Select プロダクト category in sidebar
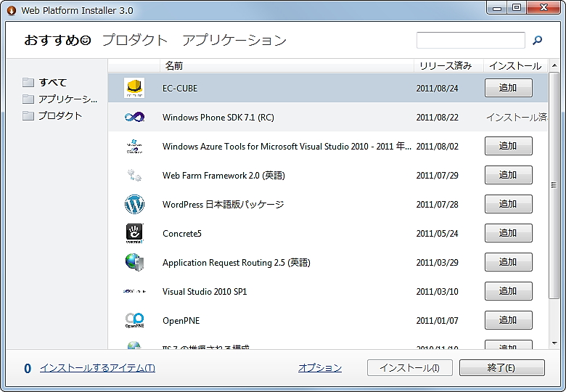Image resolution: width=566 pixels, height=392 pixels. tap(60, 115)
